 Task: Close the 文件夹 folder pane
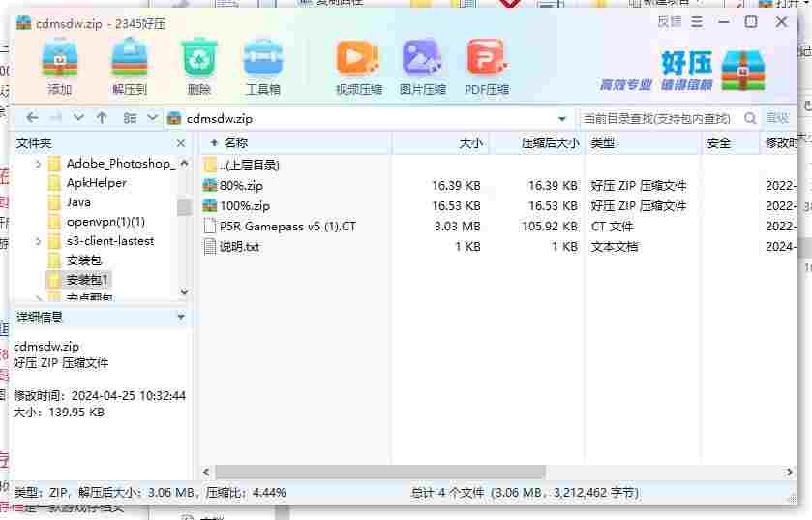pos(181,143)
